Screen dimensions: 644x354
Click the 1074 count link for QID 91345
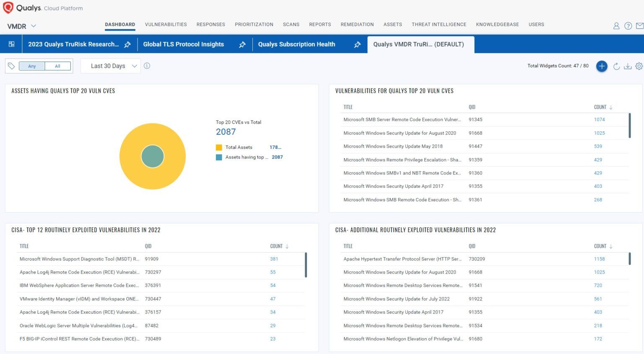coord(599,120)
